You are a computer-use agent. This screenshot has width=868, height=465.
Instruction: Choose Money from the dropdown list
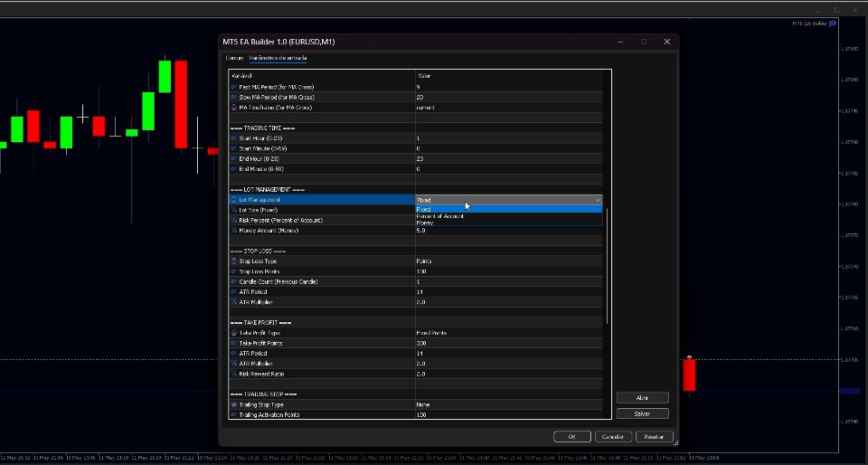509,223
